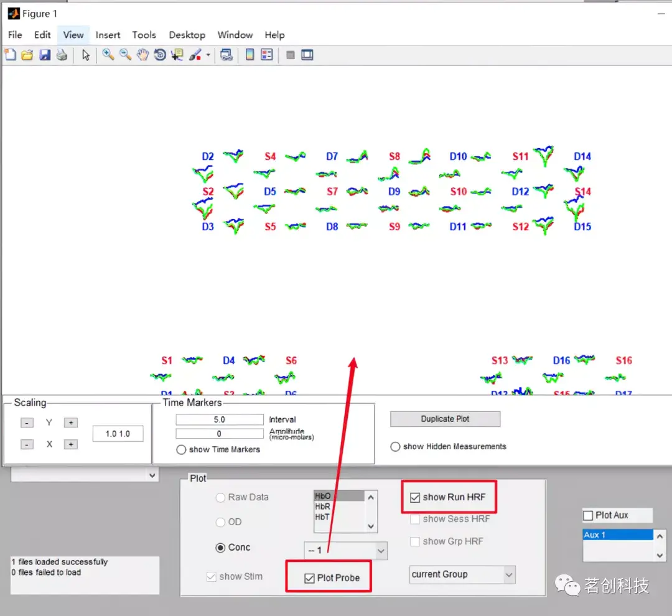Select the Zoom In magnifier tool
Viewport: 672px width, 616px height.
[x=108, y=55]
